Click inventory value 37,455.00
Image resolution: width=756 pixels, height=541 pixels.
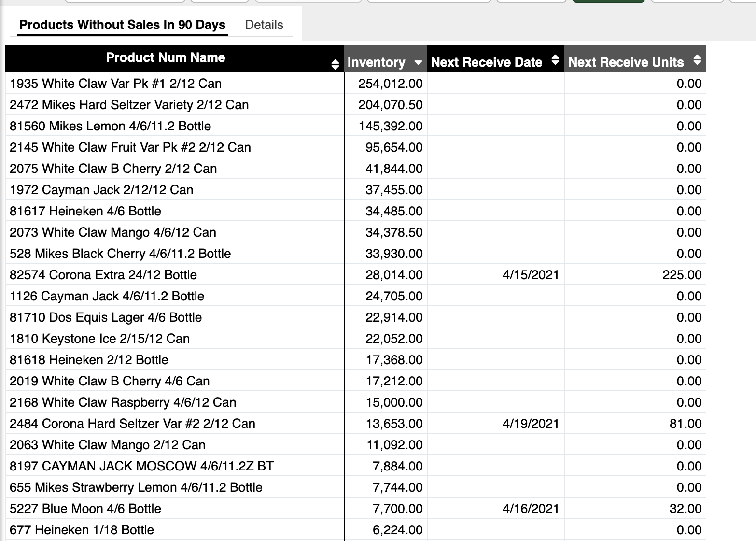click(394, 190)
